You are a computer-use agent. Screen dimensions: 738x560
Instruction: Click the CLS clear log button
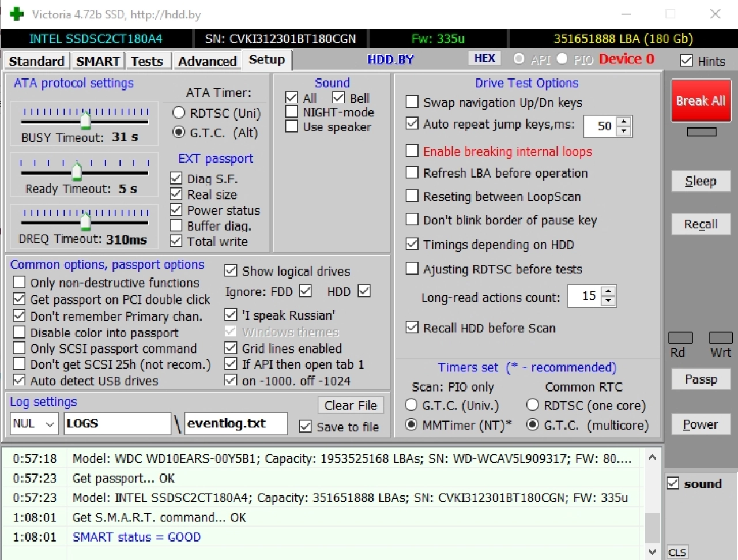(677, 552)
